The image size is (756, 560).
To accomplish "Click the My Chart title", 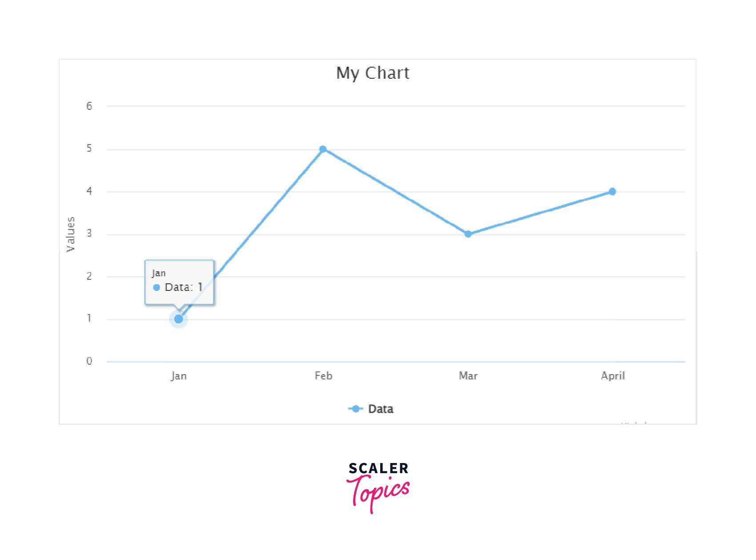I will tap(373, 73).
